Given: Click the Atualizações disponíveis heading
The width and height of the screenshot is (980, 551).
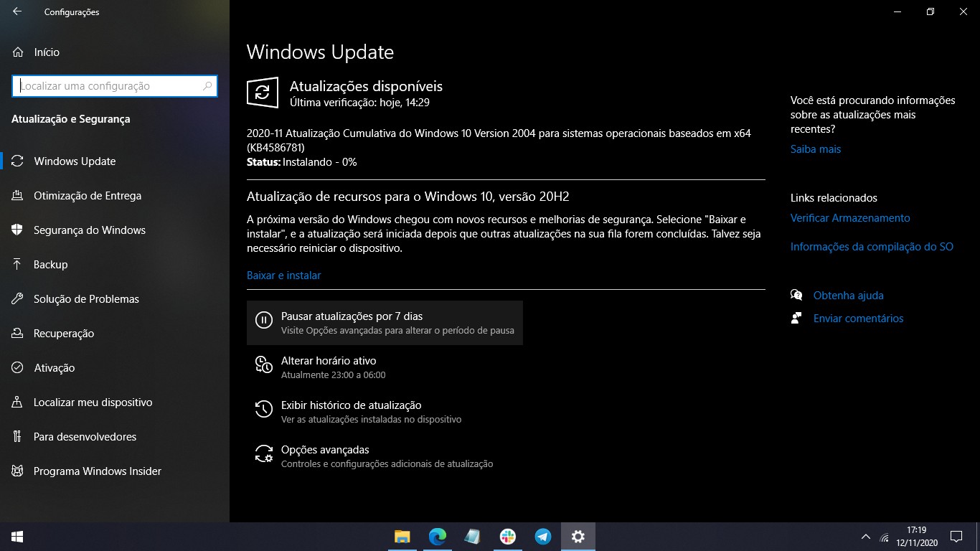Looking at the screenshot, I should (x=366, y=86).
